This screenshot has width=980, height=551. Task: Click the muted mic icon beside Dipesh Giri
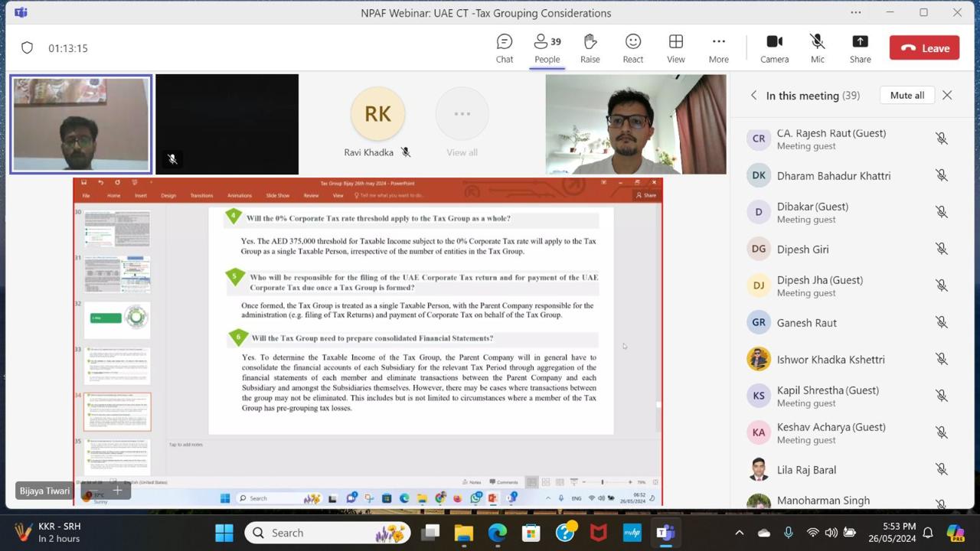coord(941,249)
